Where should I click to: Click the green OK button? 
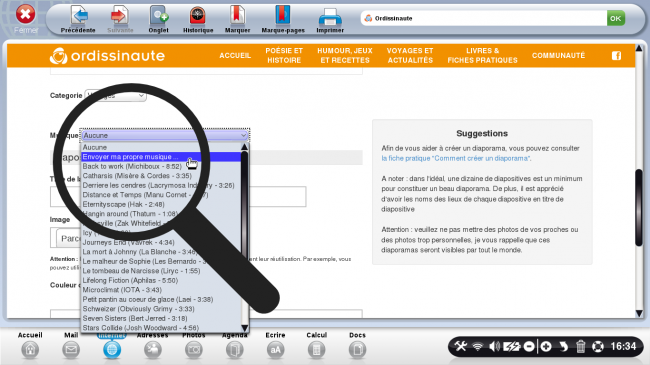[x=616, y=18]
